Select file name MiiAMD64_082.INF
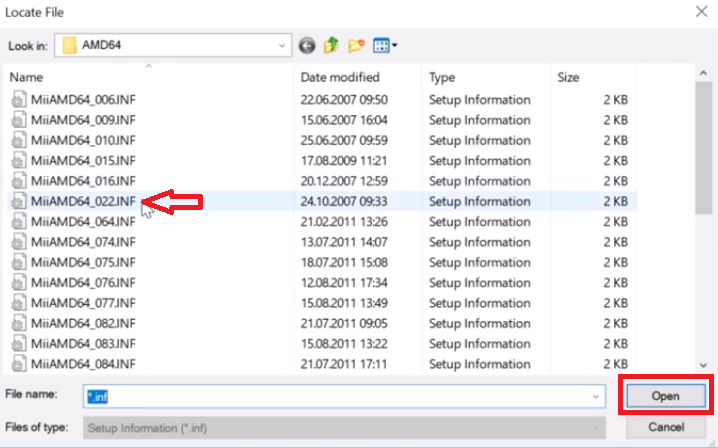The image size is (718, 448). click(83, 323)
